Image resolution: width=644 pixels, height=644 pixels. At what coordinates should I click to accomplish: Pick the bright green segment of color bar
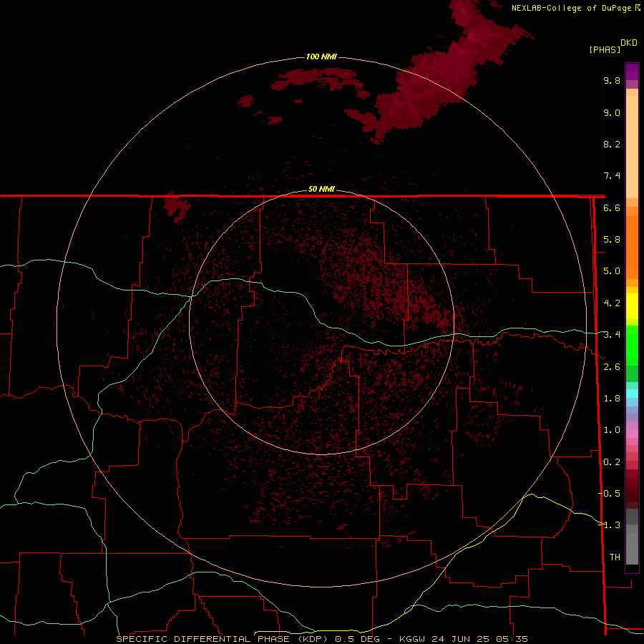coord(632,345)
